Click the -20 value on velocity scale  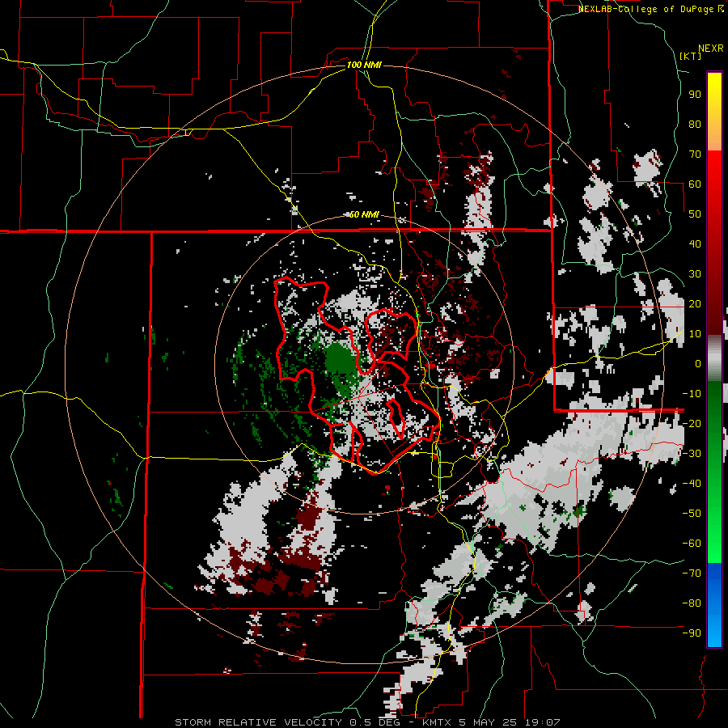[692, 423]
